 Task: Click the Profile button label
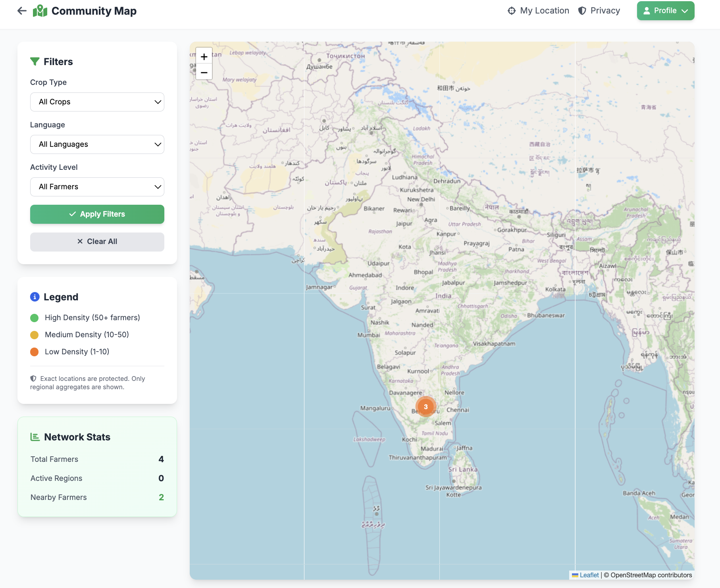[665, 11]
